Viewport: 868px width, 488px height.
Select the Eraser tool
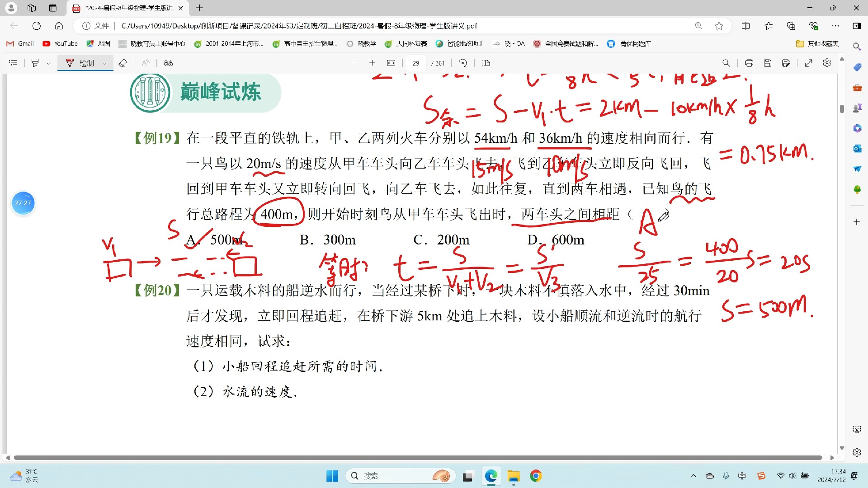pos(123,63)
